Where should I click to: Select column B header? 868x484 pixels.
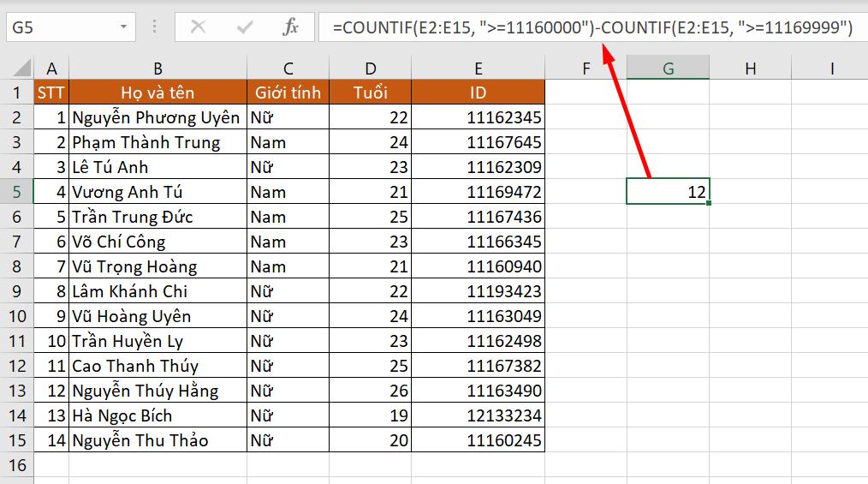(158, 69)
